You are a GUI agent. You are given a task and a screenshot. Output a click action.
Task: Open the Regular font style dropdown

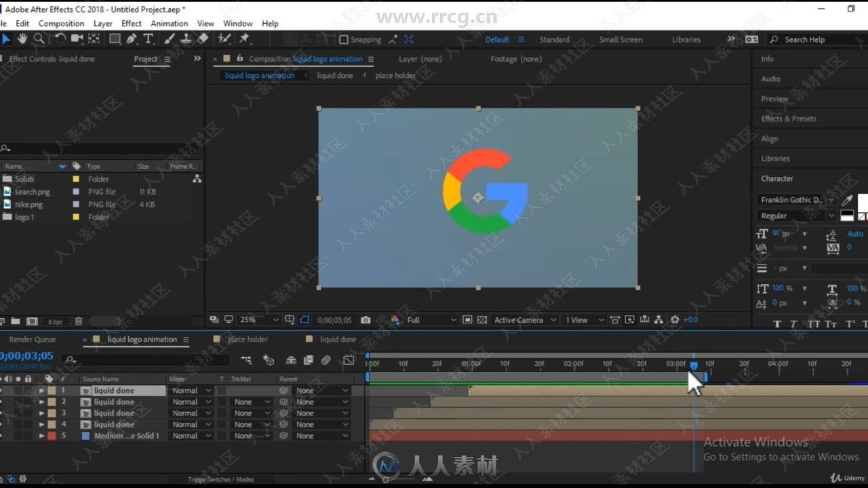(x=797, y=216)
